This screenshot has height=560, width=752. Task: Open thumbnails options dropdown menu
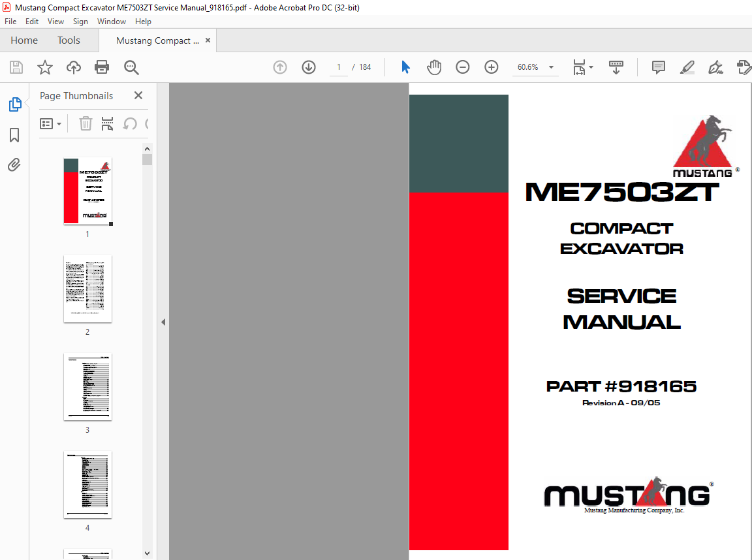50,124
